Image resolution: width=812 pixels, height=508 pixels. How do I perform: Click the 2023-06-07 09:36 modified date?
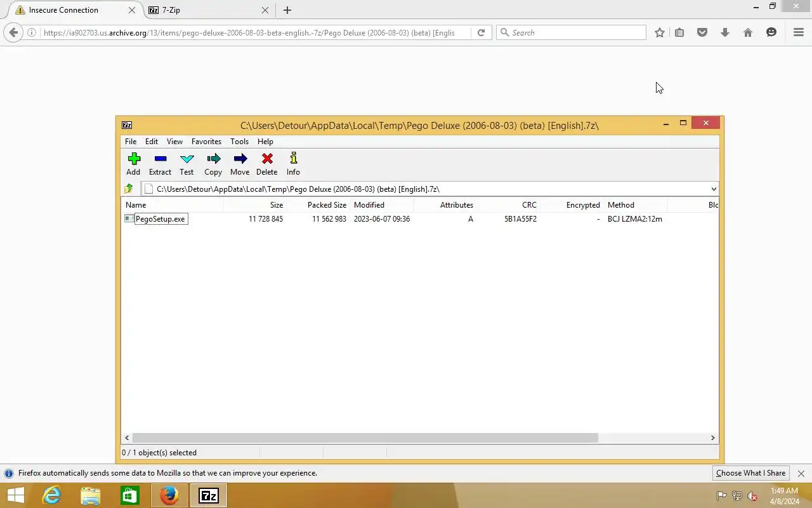(x=382, y=219)
